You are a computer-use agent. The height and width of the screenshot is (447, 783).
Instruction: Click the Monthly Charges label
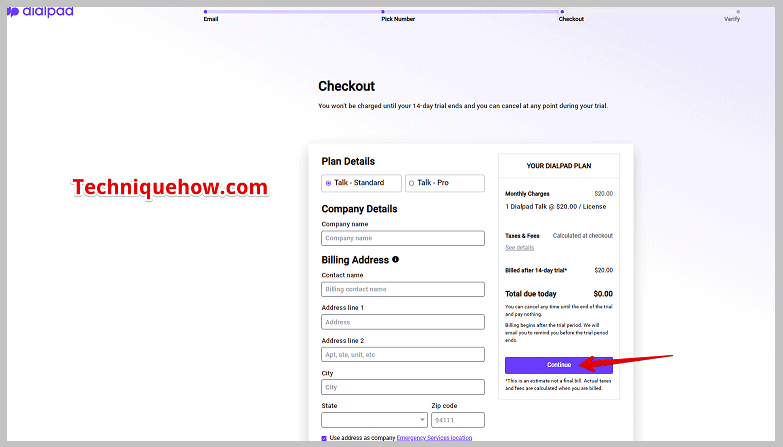click(527, 194)
